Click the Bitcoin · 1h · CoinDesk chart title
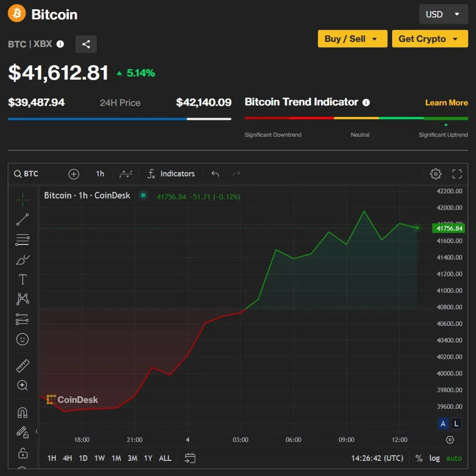 (87, 196)
